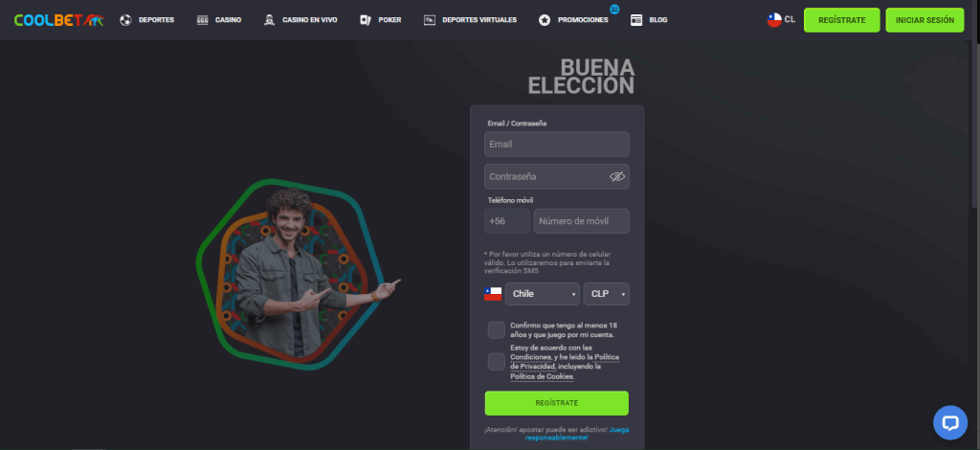Open the CLP currency dropdown
This screenshot has height=450, width=980.
pos(606,294)
